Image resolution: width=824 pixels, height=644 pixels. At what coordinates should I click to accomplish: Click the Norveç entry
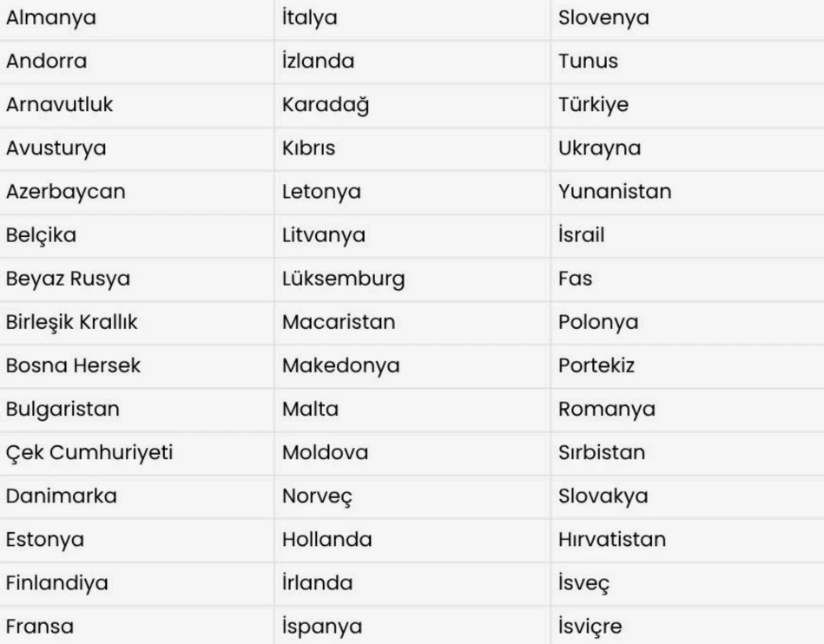pos(318,496)
